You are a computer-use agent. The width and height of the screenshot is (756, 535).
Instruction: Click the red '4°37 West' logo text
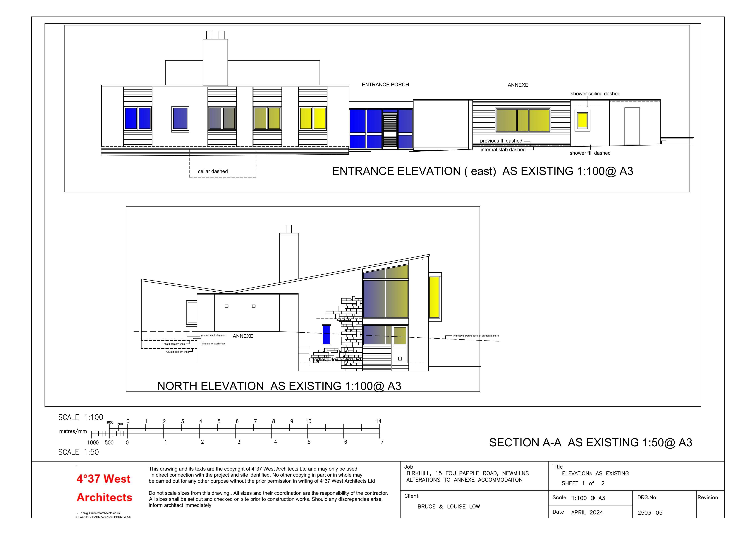[x=103, y=479]
